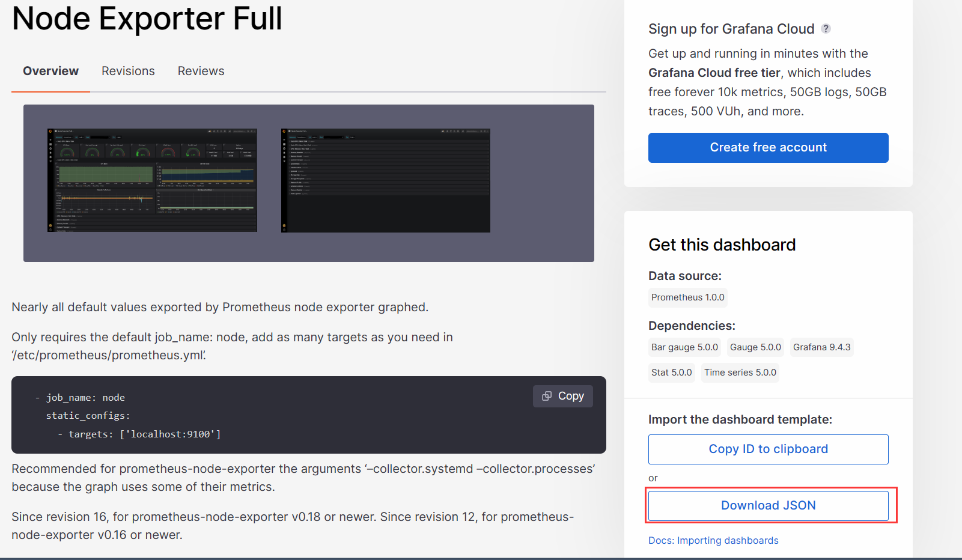Select the Gauge 5.0.0 dependency tag
This screenshot has height=560, width=962.
[x=755, y=347]
